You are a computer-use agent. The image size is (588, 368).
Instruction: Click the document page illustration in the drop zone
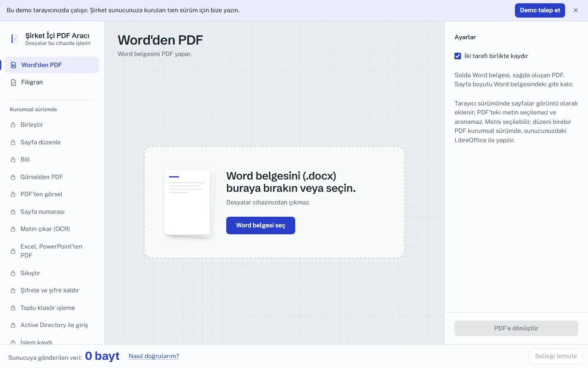[189, 203]
